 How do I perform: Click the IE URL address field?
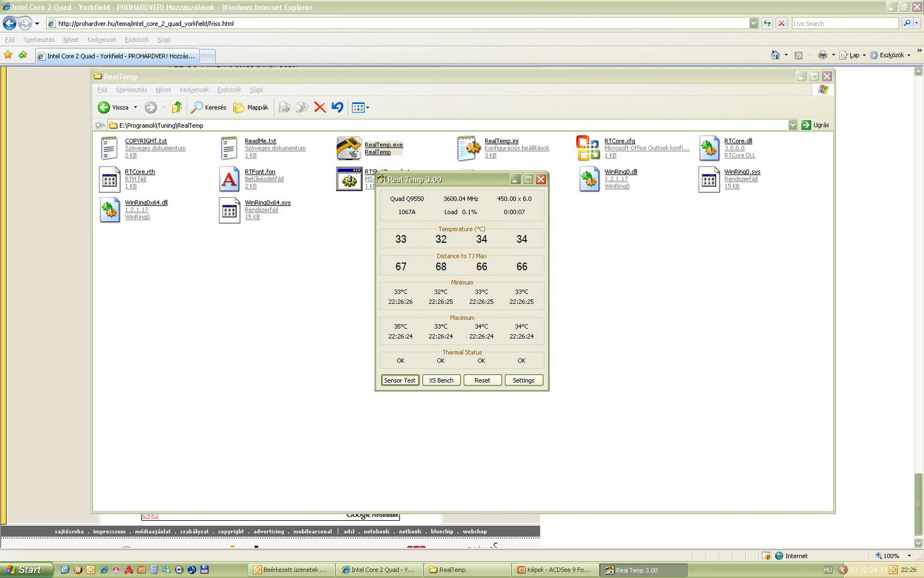(x=398, y=23)
